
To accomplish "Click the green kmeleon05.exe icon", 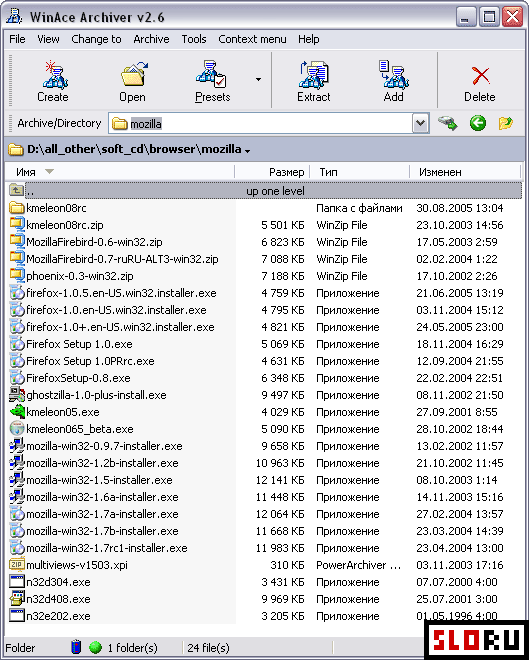I will click(x=17, y=412).
